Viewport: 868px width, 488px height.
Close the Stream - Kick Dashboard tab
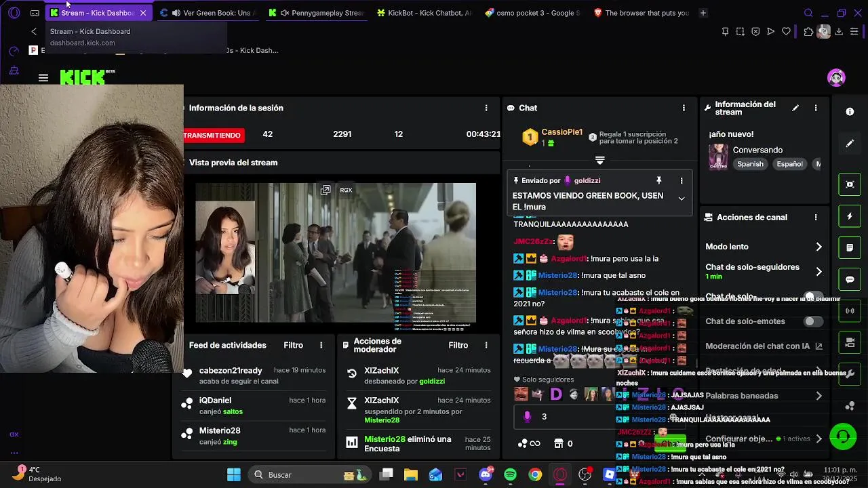pos(143,13)
